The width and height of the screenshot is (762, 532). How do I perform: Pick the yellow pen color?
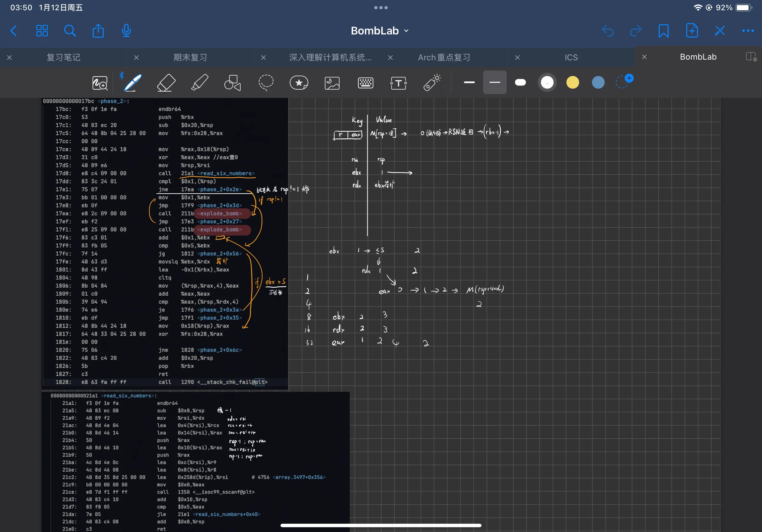click(572, 82)
